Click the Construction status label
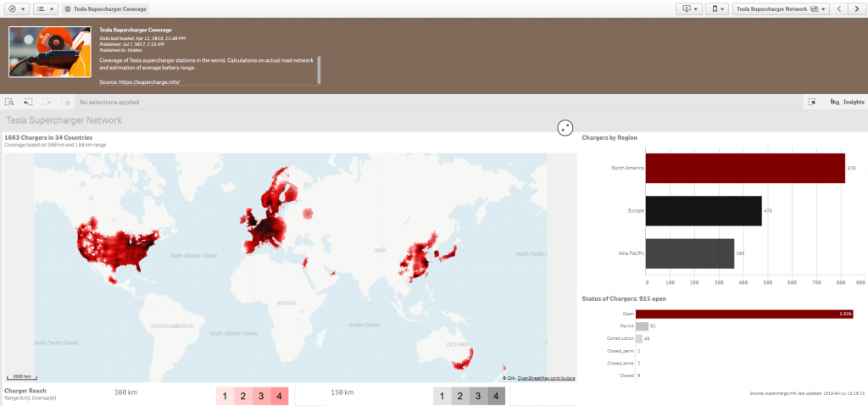Image resolution: width=868 pixels, height=406 pixels. tap(620, 338)
